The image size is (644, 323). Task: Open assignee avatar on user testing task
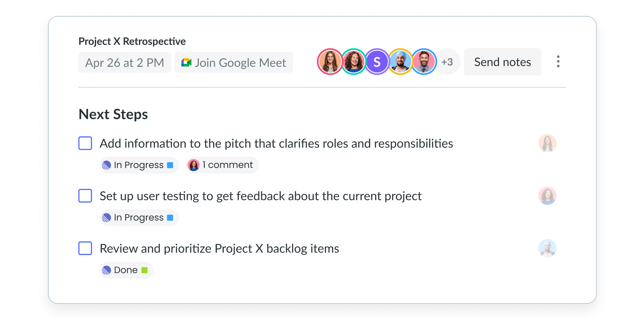[547, 195]
